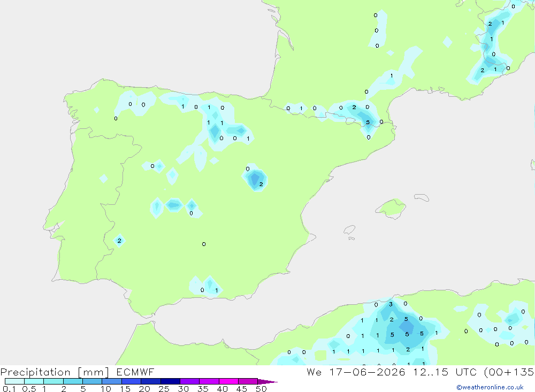Select the '12..15 UTC' time label
The image size is (535, 392).
(x=445, y=372)
